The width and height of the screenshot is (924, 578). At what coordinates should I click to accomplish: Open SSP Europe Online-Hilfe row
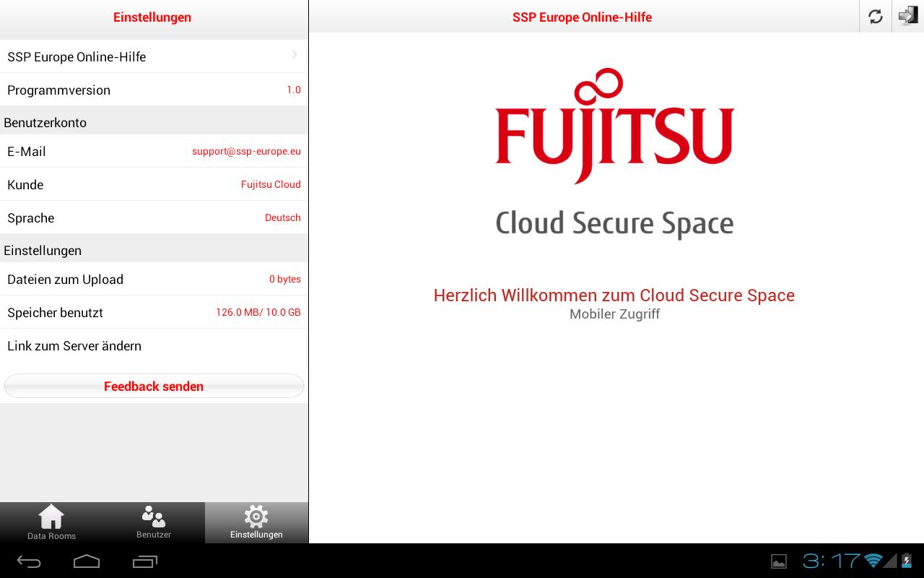[x=154, y=56]
